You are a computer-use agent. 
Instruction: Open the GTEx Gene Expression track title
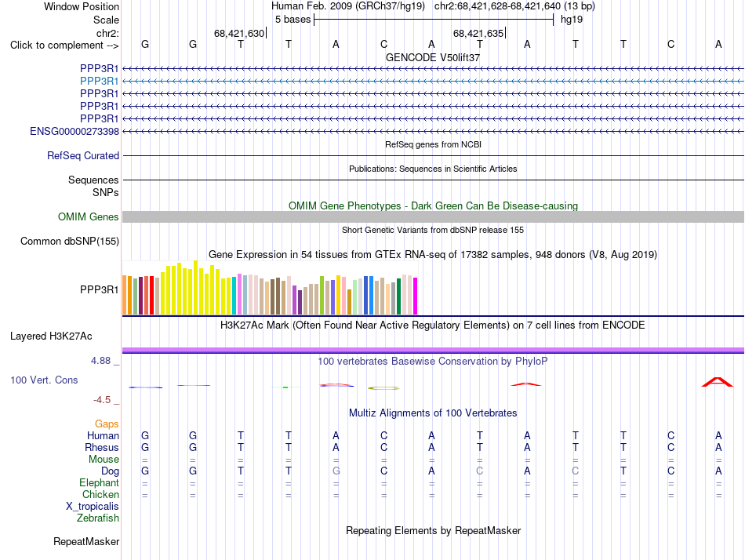pos(433,255)
